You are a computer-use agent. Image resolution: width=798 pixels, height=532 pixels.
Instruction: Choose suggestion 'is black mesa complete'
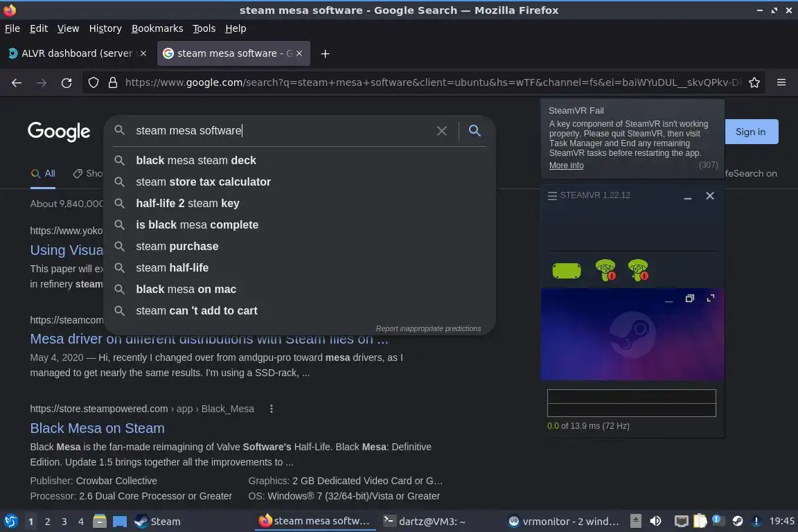(300, 224)
